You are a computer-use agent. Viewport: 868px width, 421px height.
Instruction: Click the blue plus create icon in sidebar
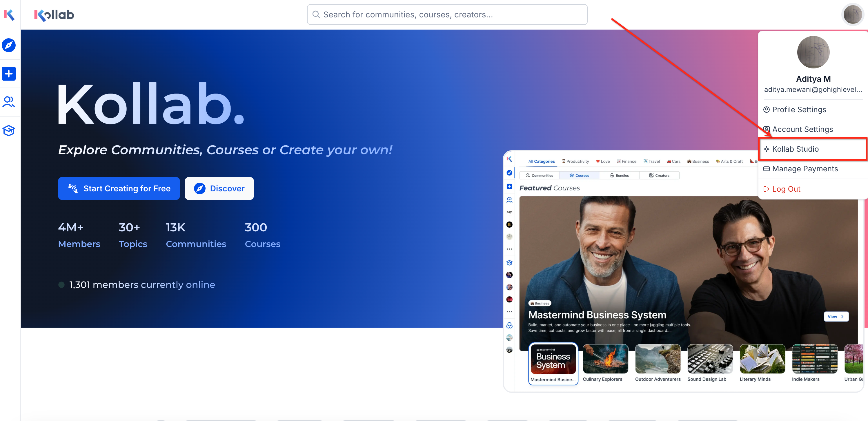9,73
